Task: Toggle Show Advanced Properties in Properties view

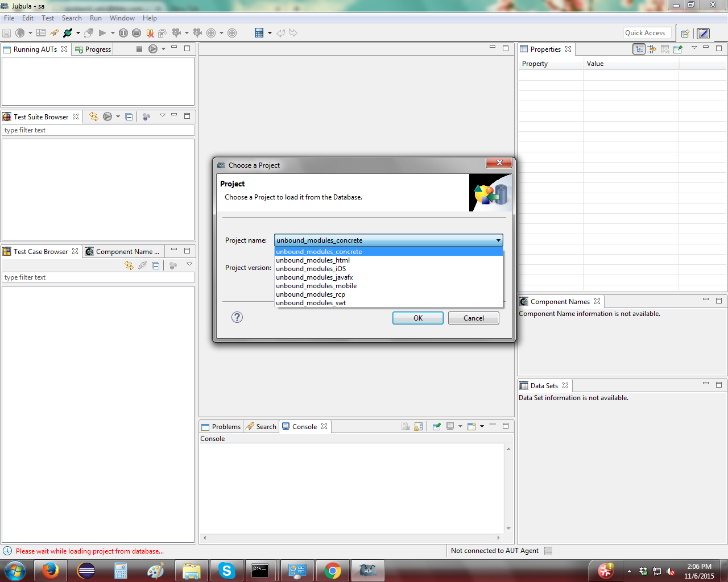Action: tap(652, 49)
